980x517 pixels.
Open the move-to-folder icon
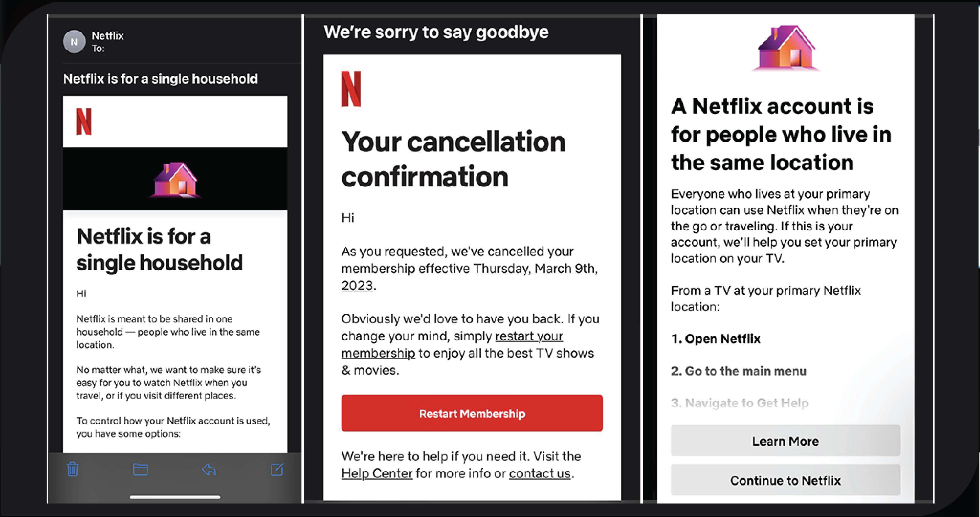click(140, 469)
